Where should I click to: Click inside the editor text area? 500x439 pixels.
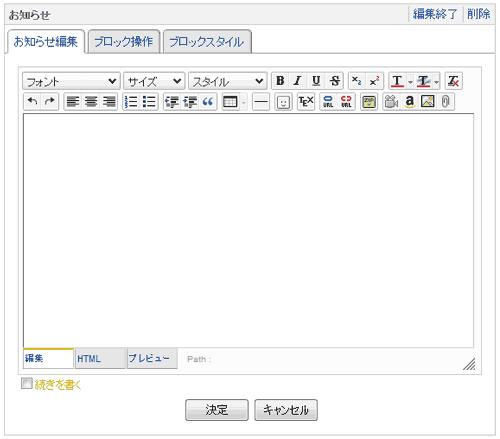tap(248, 231)
